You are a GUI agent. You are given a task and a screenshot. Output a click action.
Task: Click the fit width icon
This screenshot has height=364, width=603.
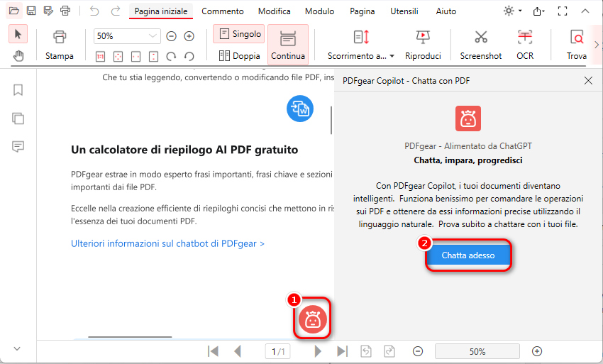[135, 57]
